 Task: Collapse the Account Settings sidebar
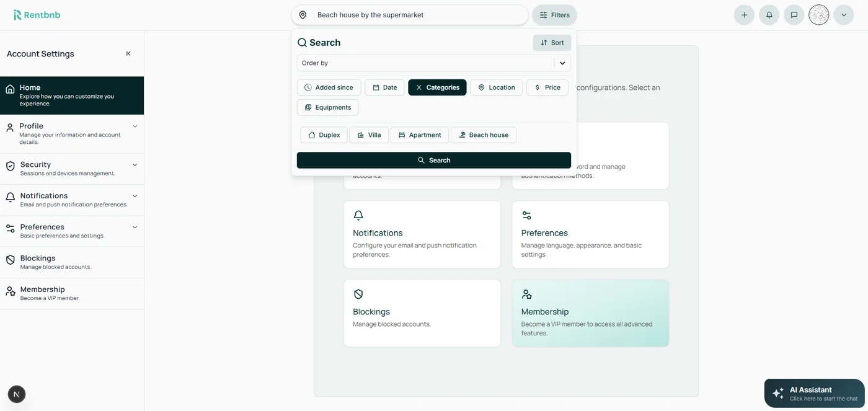click(x=128, y=54)
